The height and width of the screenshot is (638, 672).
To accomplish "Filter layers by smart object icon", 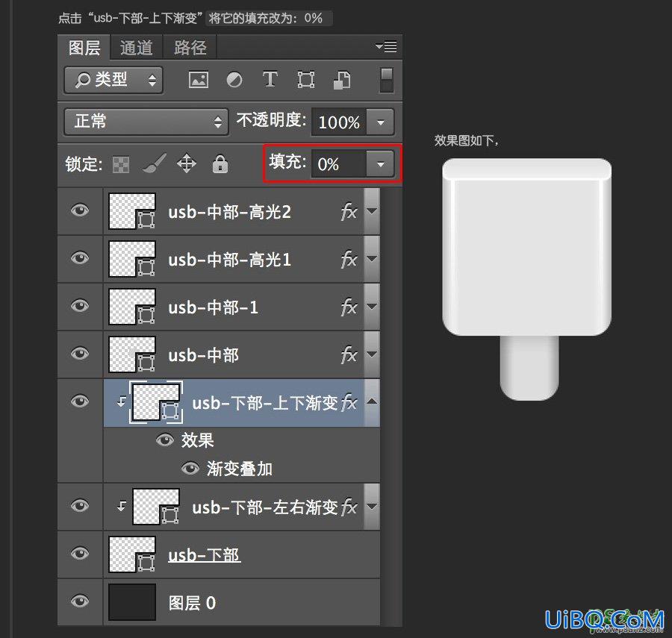I will coord(341,80).
